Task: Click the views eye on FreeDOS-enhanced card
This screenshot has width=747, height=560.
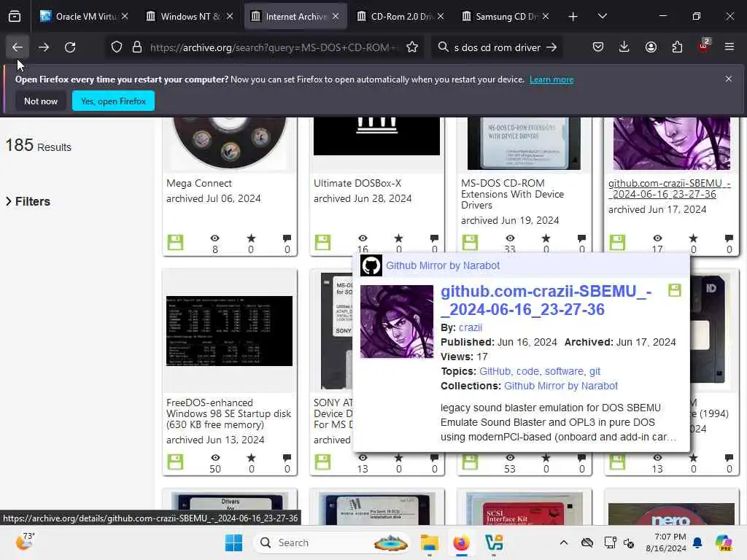Action: [215, 458]
